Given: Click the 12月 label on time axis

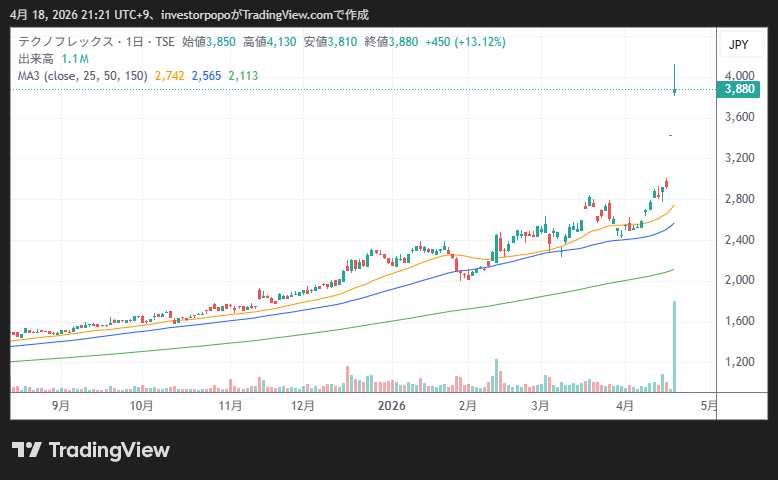Looking at the screenshot, I should [x=303, y=406].
